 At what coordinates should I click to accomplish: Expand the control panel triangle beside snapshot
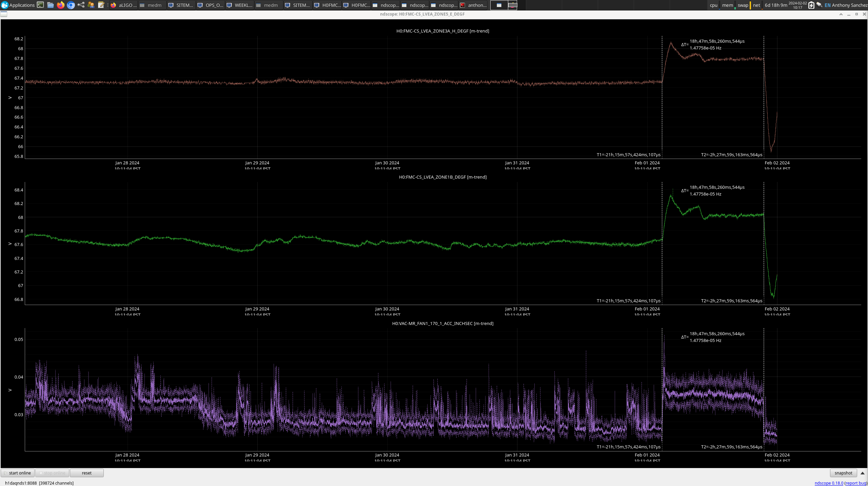tap(863, 473)
